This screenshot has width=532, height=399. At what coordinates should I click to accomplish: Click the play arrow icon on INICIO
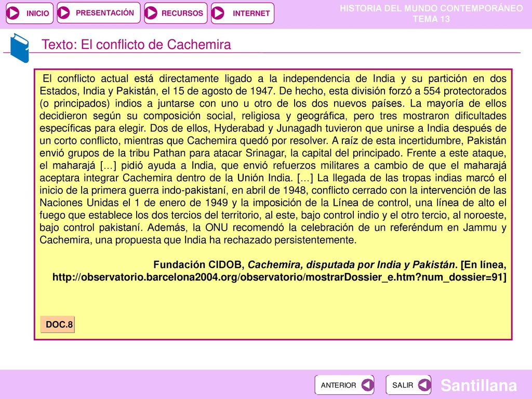pos(14,13)
